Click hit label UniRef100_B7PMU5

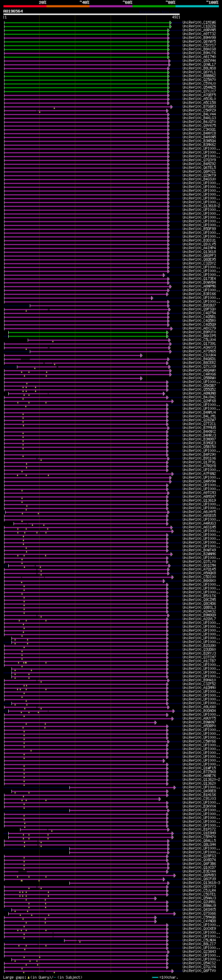pyautogui.click(x=199, y=428)
